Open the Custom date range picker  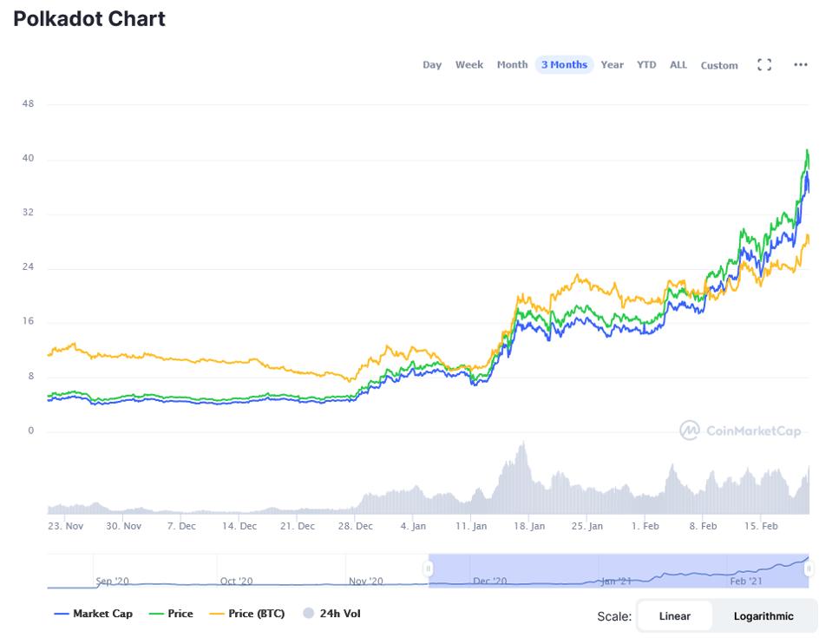click(719, 65)
